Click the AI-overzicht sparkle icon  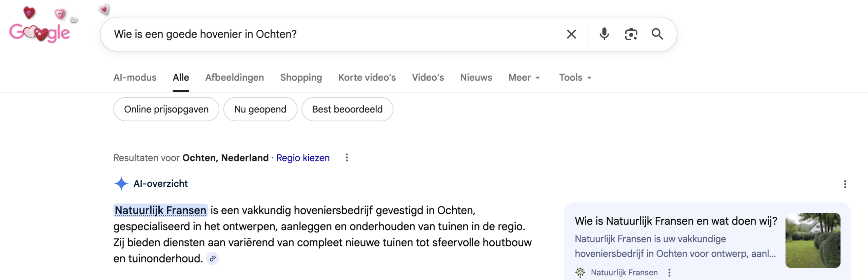122,184
